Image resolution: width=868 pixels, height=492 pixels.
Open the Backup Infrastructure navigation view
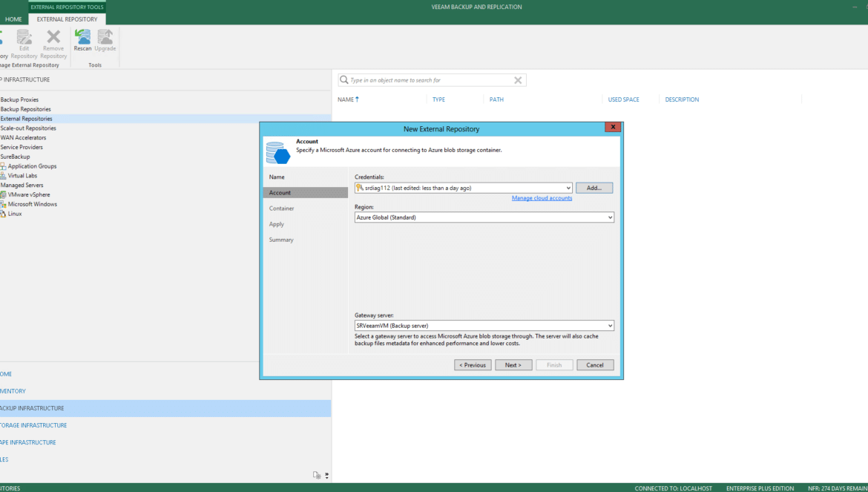(165, 408)
